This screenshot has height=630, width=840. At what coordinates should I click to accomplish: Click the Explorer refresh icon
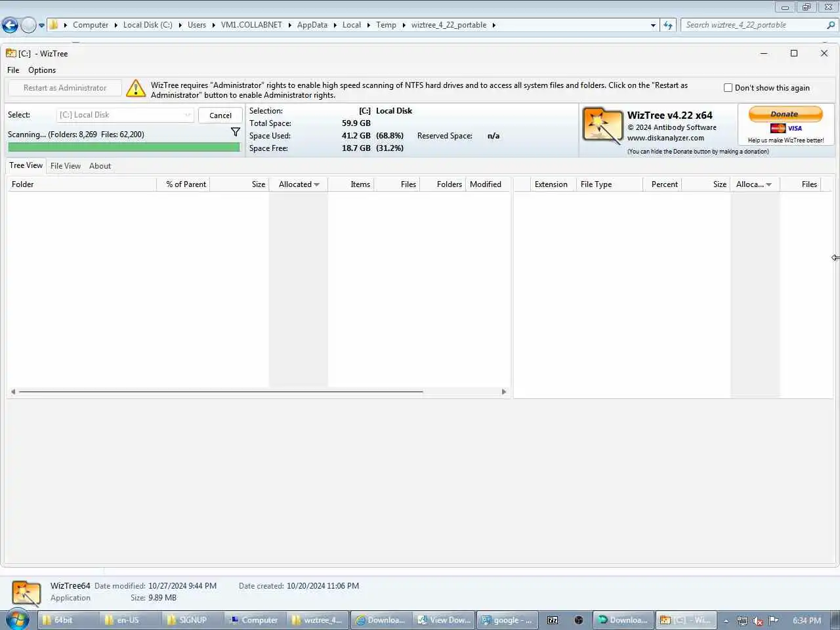tap(668, 25)
